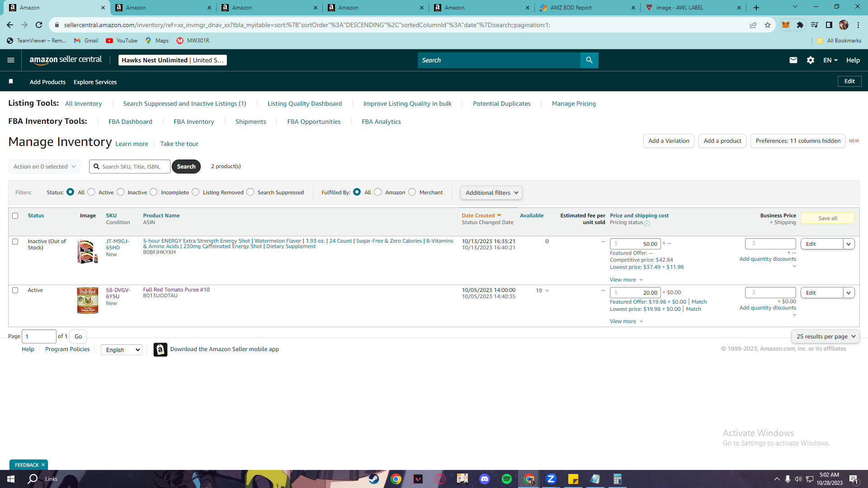Open the English footer language select
This screenshot has height=488, width=868.
click(x=122, y=350)
